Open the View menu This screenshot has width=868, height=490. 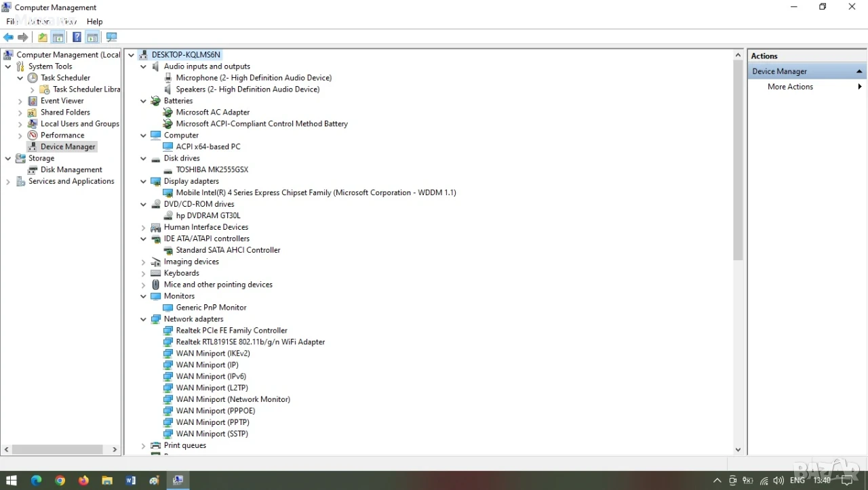point(68,22)
